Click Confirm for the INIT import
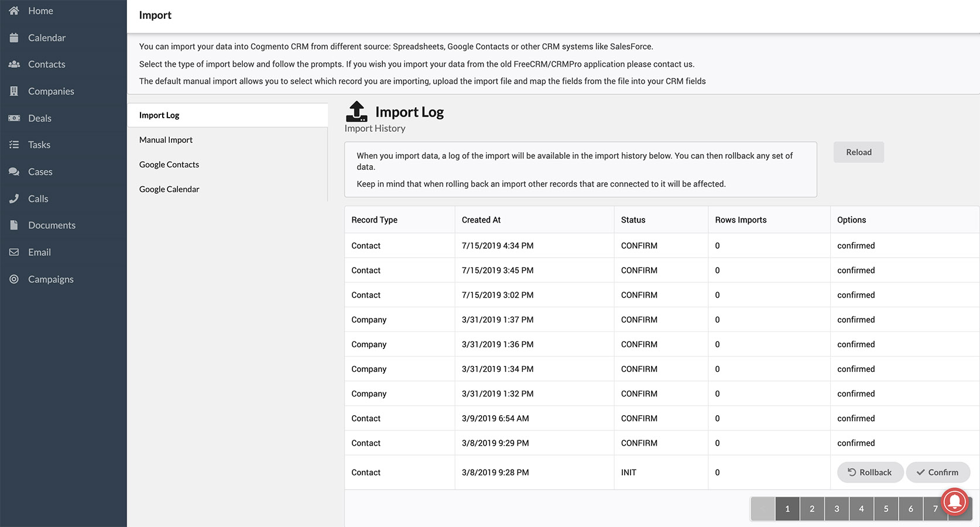The width and height of the screenshot is (980, 527). tap(938, 473)
